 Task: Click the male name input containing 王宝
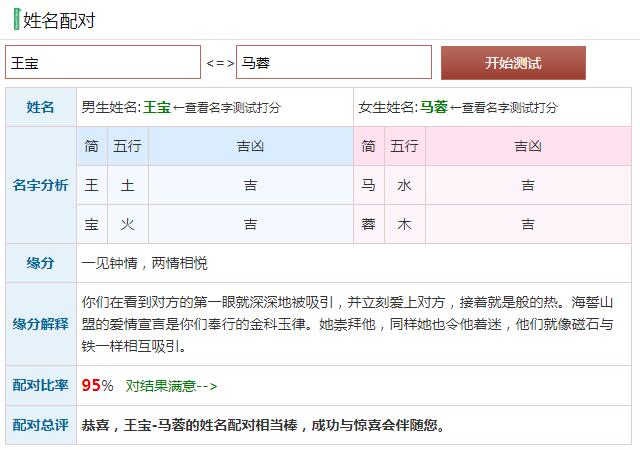tap(103, 62)
